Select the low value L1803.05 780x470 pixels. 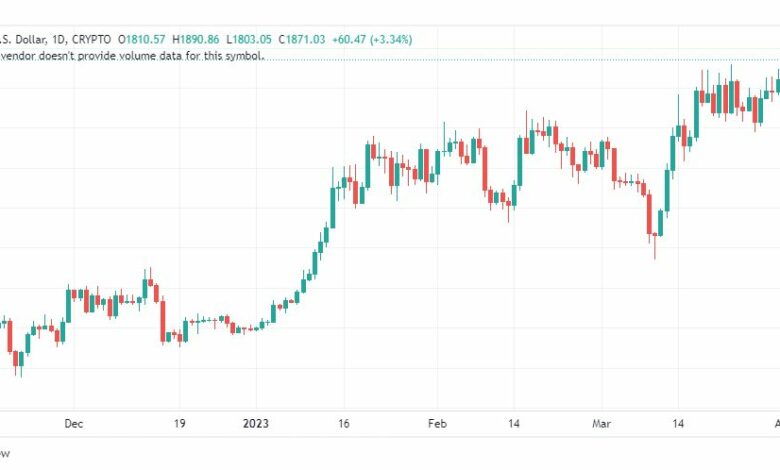249,39
